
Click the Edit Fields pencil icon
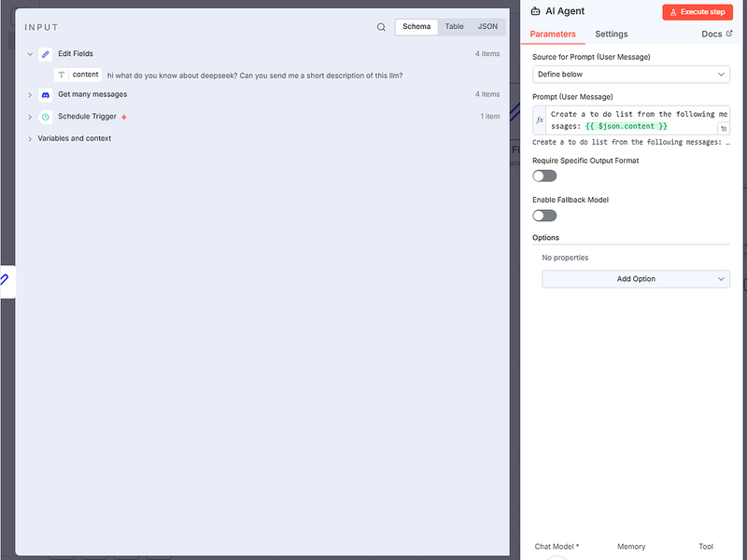[46, 54]
